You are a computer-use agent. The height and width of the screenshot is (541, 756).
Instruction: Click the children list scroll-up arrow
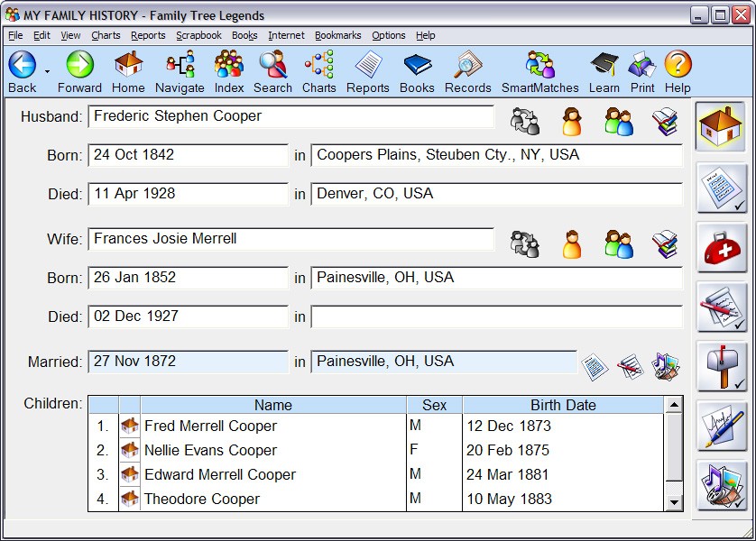pos(674,405)
